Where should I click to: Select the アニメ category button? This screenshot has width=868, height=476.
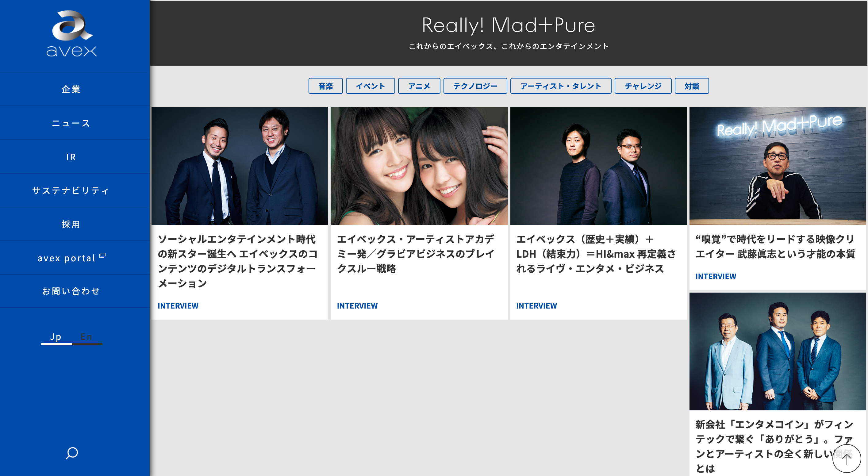click(419, 86)
